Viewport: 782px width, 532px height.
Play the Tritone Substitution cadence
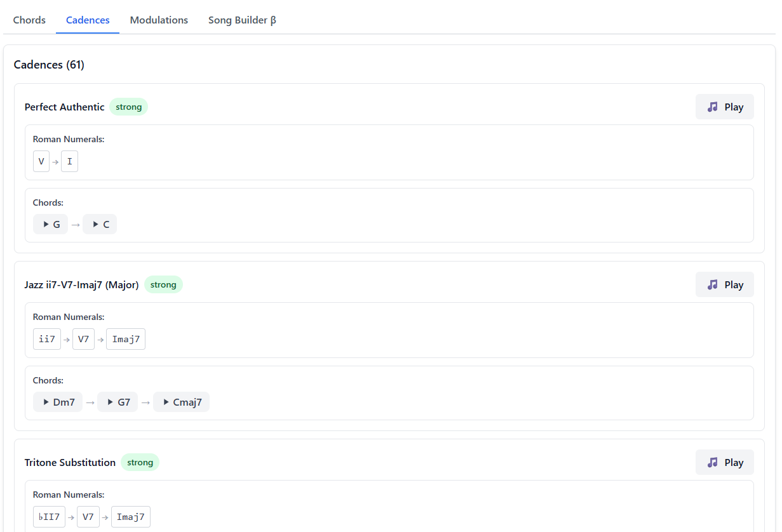[x=724, y=462]
